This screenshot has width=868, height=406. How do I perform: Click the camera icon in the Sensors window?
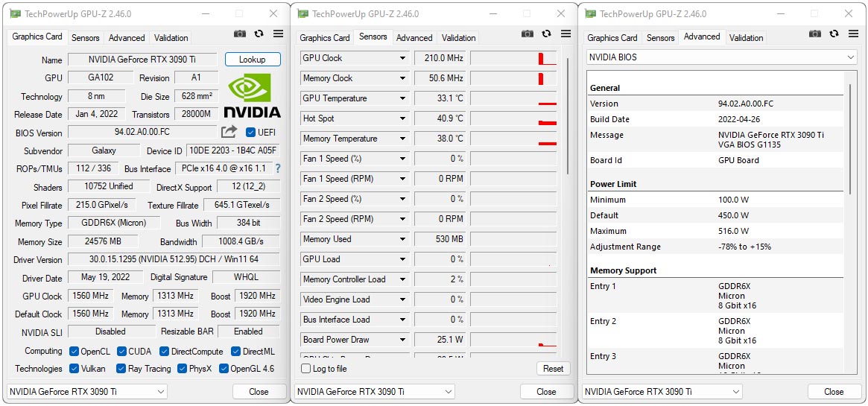tap(528, 34)
